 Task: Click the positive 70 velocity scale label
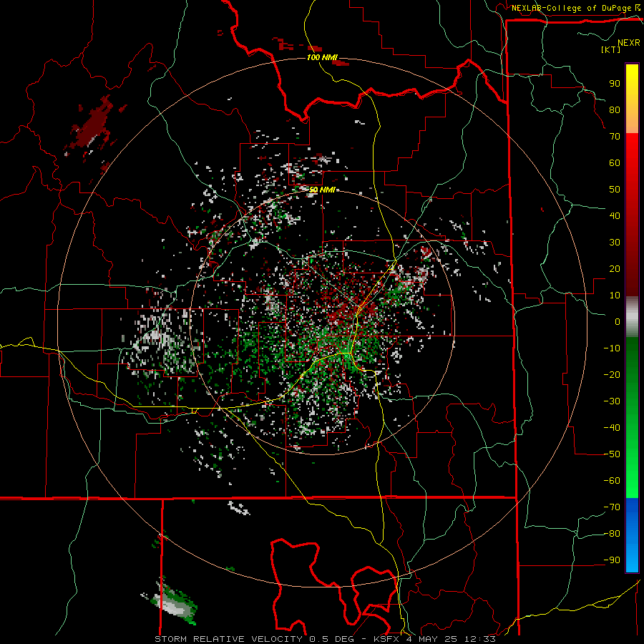(x=615, y=137)
